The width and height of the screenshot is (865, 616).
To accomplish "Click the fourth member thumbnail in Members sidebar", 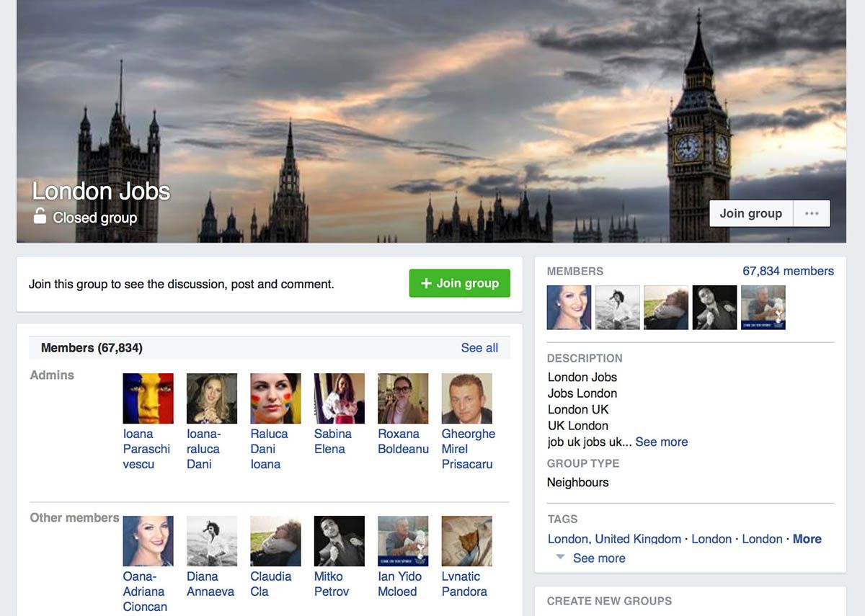I will click(x=715, y=308).
